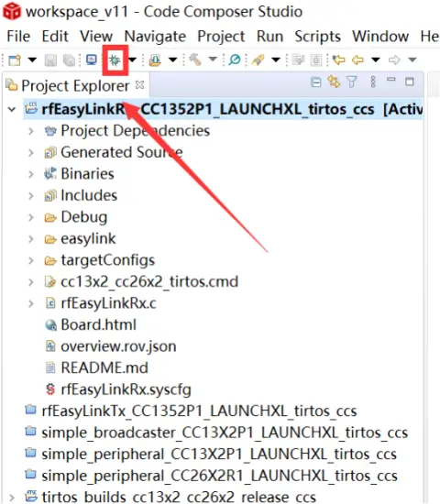
Task: Click the Filter funnel icon in Project Explorer
Action: tap(352, 82)
